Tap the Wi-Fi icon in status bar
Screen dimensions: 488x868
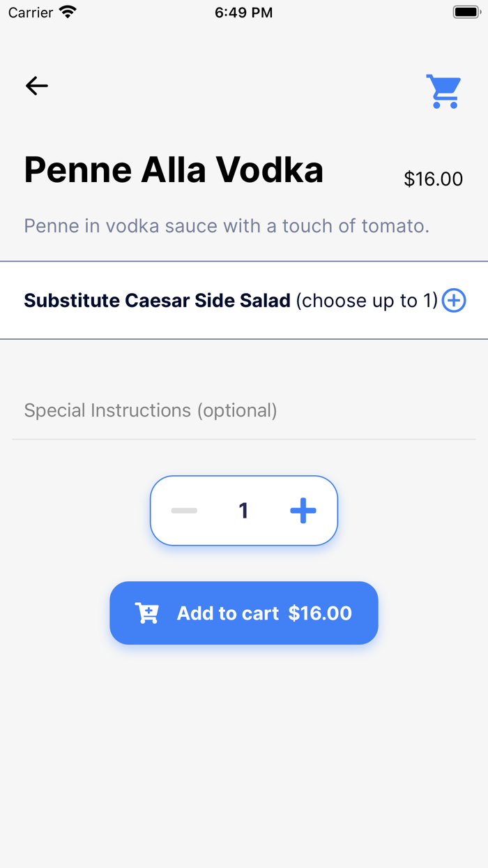click(68, 12)
